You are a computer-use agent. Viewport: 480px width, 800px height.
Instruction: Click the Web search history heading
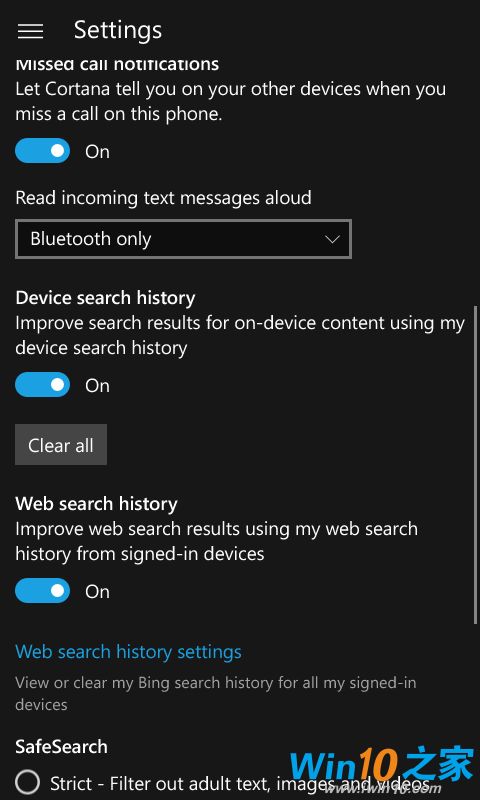(96, 504)
